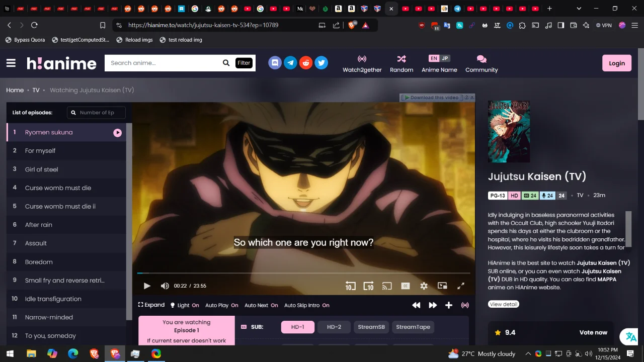The width and height of the screenshot is (644, 362).
Task: Pick a Random anime
Action: coord(401,64)
